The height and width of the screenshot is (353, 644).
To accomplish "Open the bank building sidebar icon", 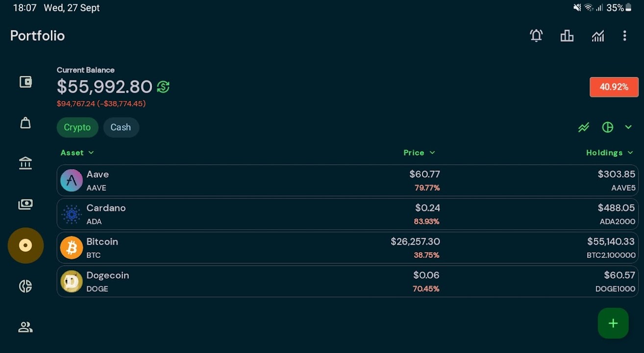I will tap(25, 163).
